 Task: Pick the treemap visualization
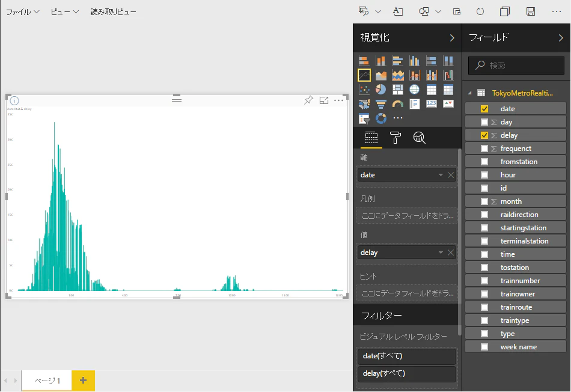pos(398,89)
